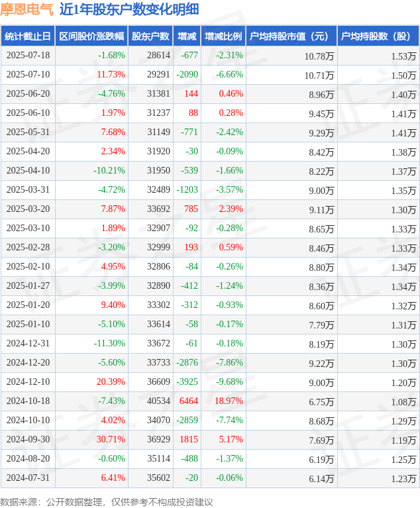Select the 1.53万 average shares cell
Viewport: 420px width, 508px height.
[403, 56]
